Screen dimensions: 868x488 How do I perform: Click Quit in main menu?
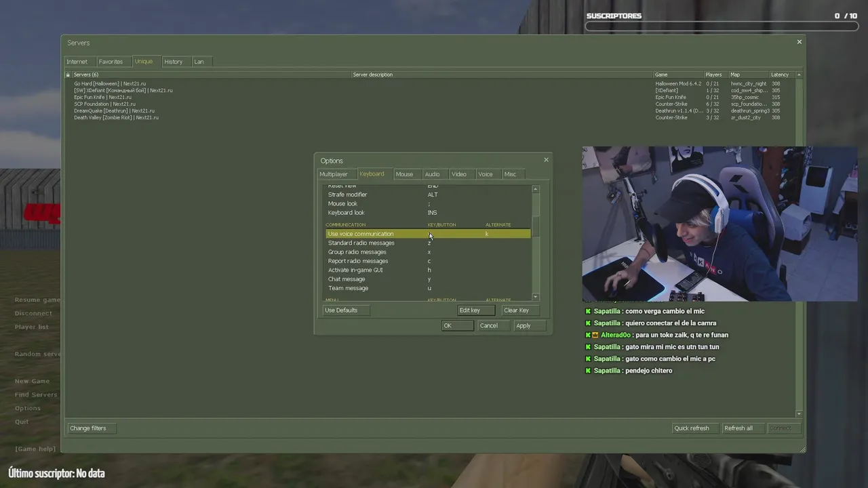[22, 422]
